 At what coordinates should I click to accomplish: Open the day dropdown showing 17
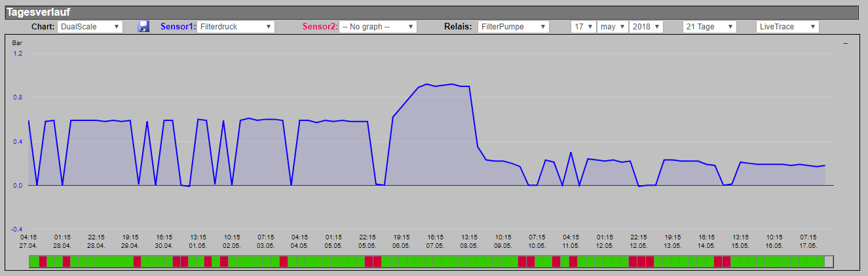583,27
